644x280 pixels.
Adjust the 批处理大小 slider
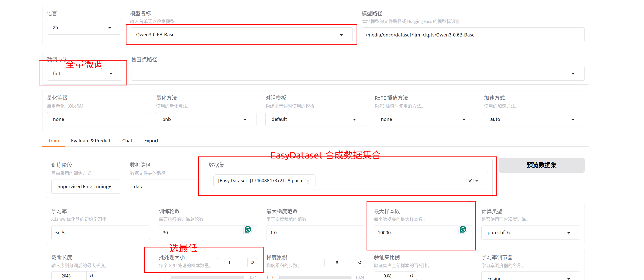tap(204, 277)
